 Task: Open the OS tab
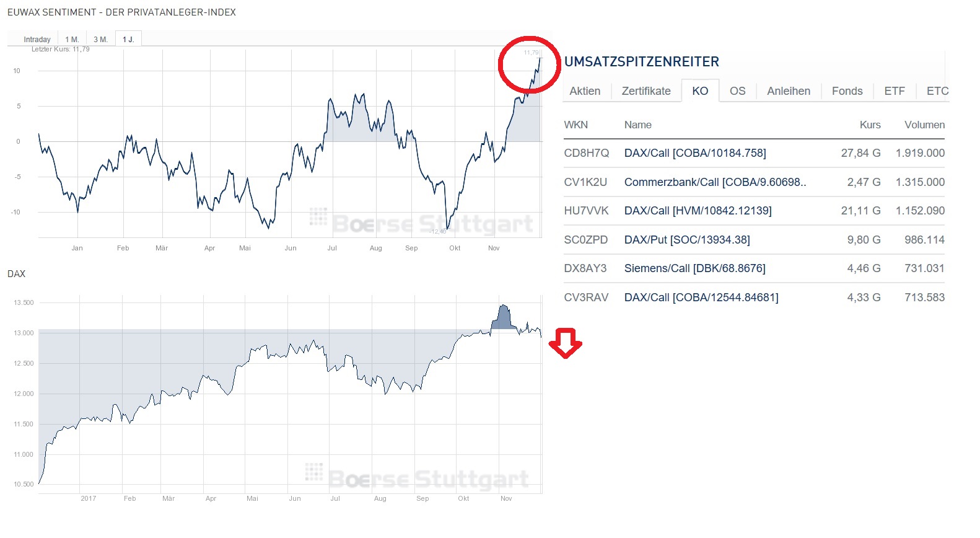point(737,91)
